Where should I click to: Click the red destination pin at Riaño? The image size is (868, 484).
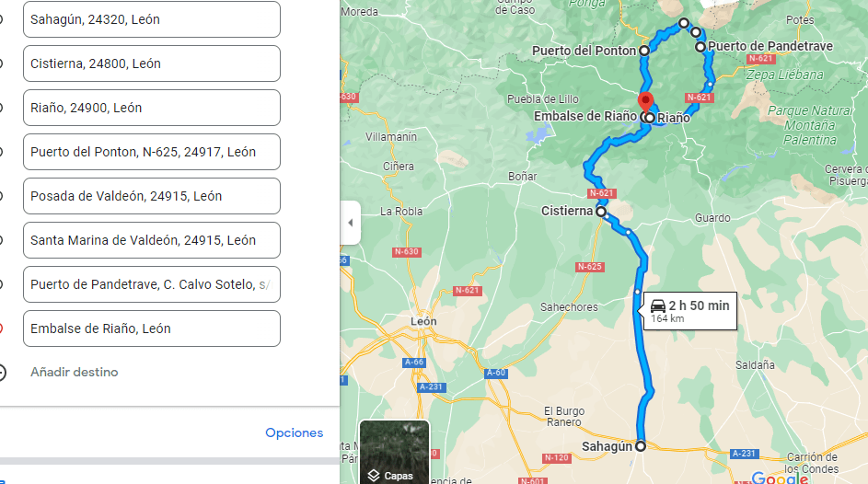click(x=645, y=103)
